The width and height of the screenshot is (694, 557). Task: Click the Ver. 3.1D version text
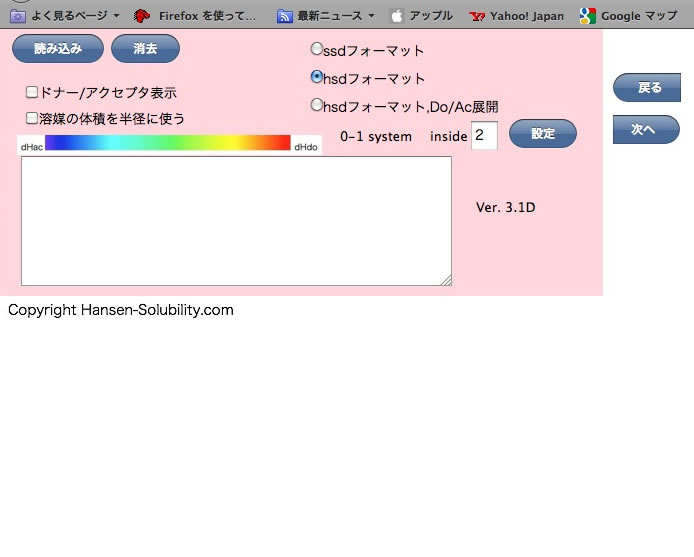tap(505, 207)
